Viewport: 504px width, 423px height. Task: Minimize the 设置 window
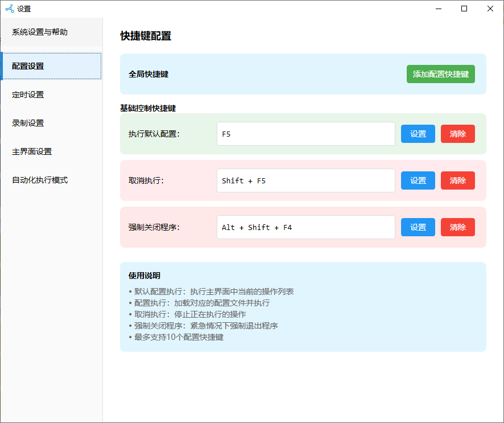438,9
